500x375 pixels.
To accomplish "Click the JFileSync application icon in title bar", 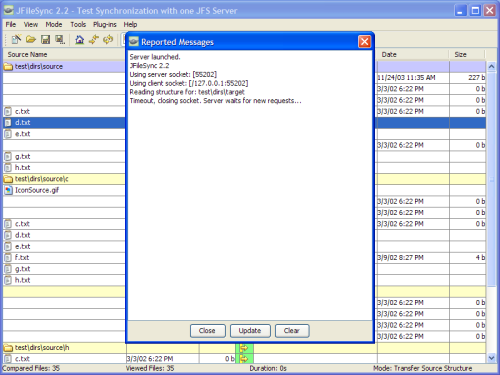I will tap(9, 10).
